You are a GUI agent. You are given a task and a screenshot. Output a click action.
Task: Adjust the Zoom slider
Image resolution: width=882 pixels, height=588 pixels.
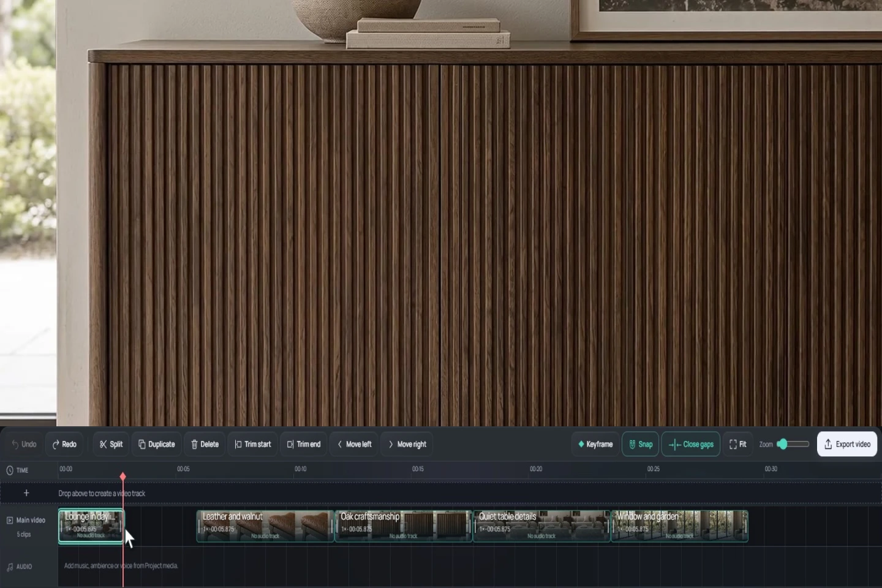tap(794, 444)
